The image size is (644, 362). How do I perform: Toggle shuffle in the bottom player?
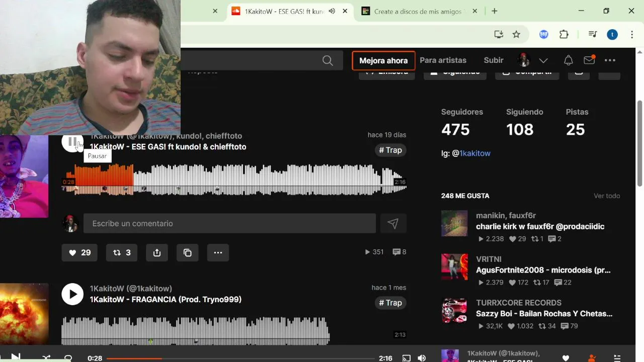(46, 358)
